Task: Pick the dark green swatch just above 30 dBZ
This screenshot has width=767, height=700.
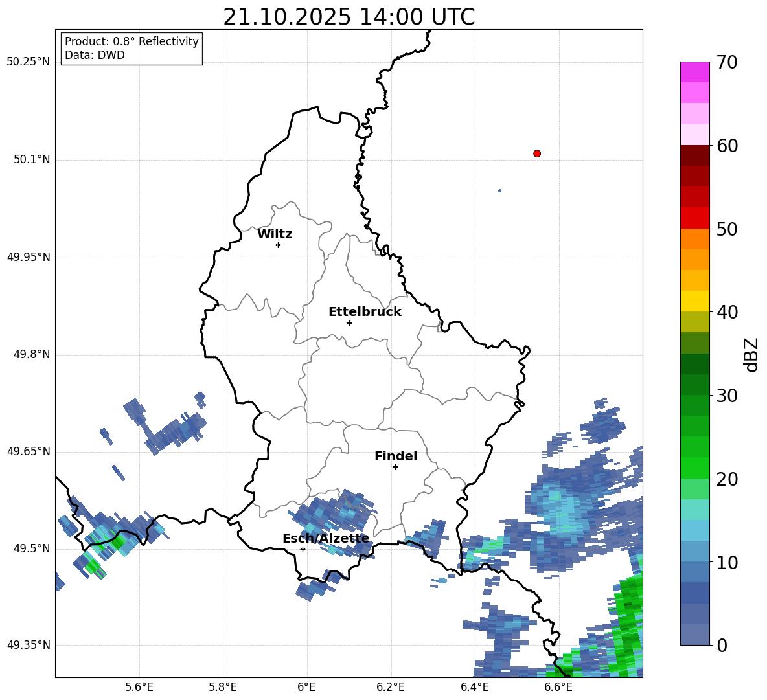Action: [x=694, y=385]
